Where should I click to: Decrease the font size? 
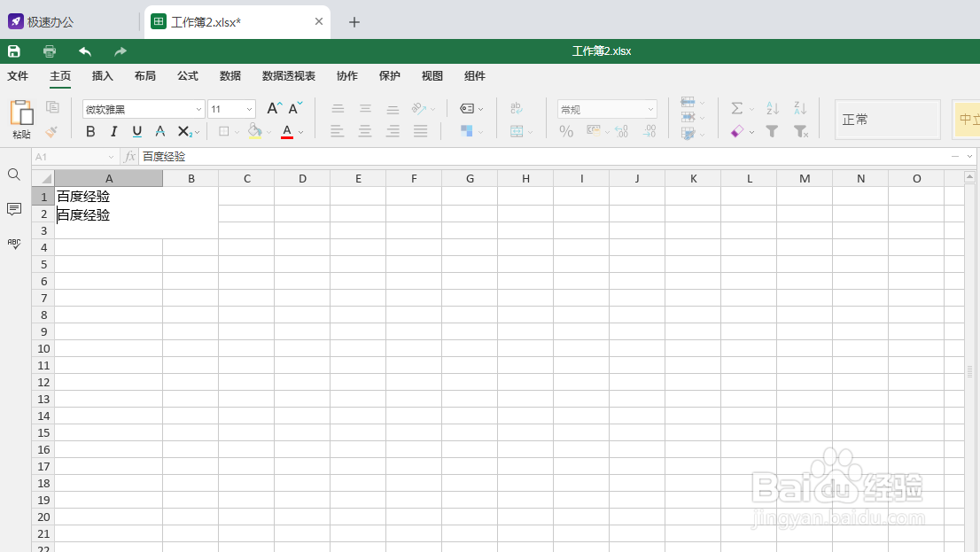click(x=295, y=108)
